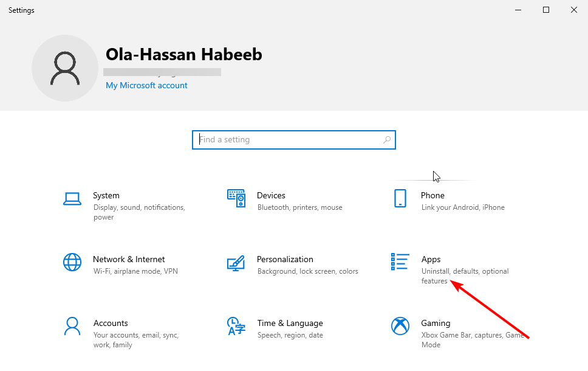Select the Phone icon

pos(400,198)
